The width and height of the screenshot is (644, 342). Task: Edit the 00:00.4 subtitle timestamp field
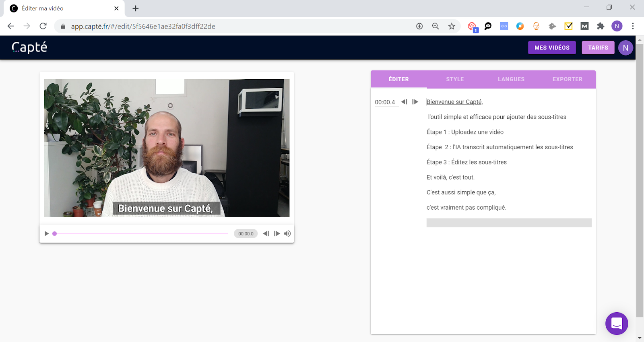pyautogui.click(x=386, y=102)
